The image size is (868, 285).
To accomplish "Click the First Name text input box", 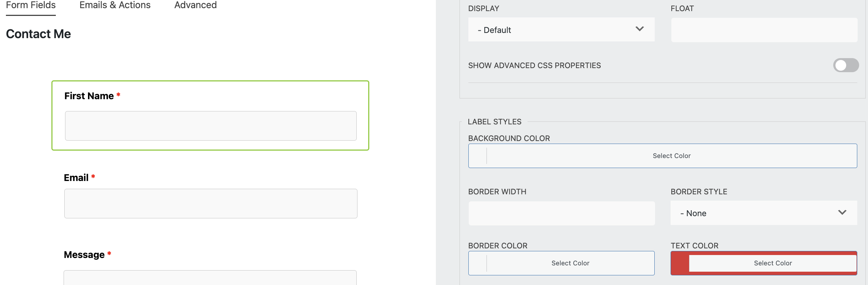I will 210,125.
